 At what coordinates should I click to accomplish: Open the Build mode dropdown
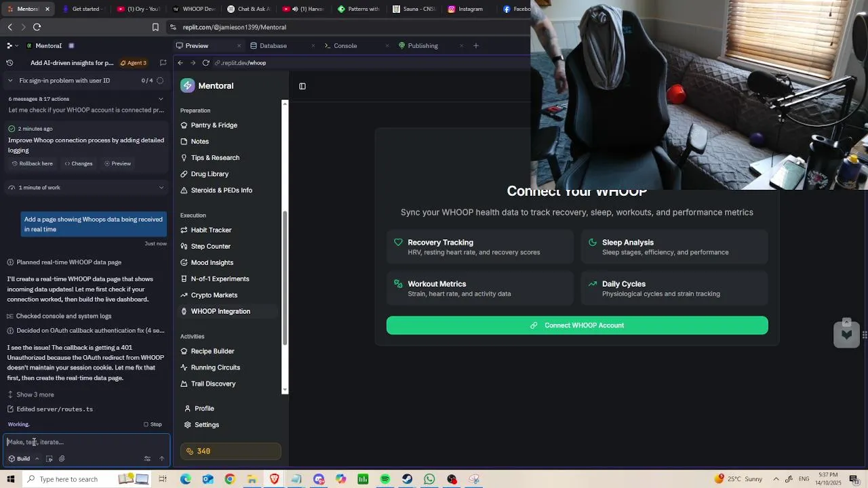click(23, 459)
